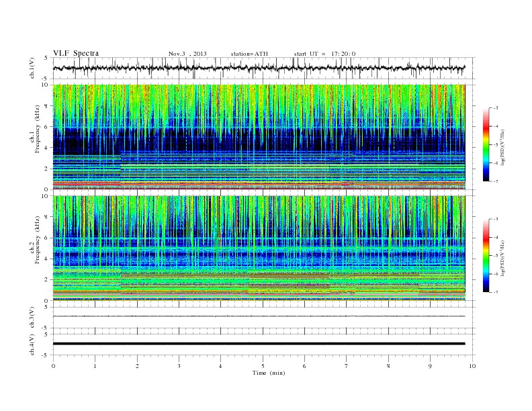
Task: Click the "station=ATH" label
Action: [249, 54]
